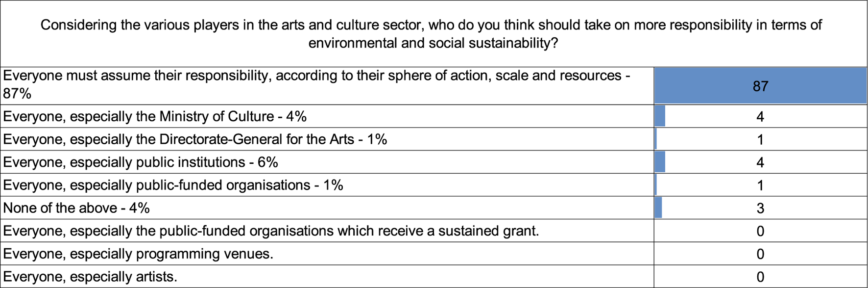The width and height of the screenshot is (868, 288).
Task: Click the sustained grant row zero value
Action: click(760, 231)
